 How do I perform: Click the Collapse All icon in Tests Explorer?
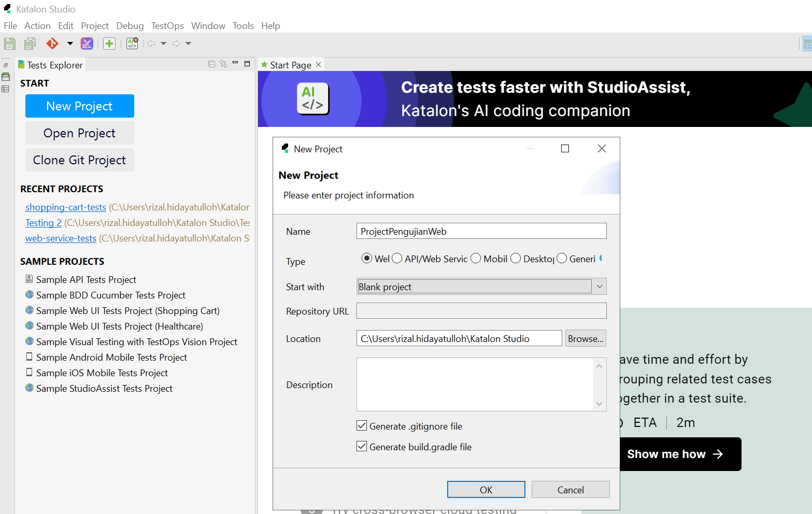coord(211,64)
